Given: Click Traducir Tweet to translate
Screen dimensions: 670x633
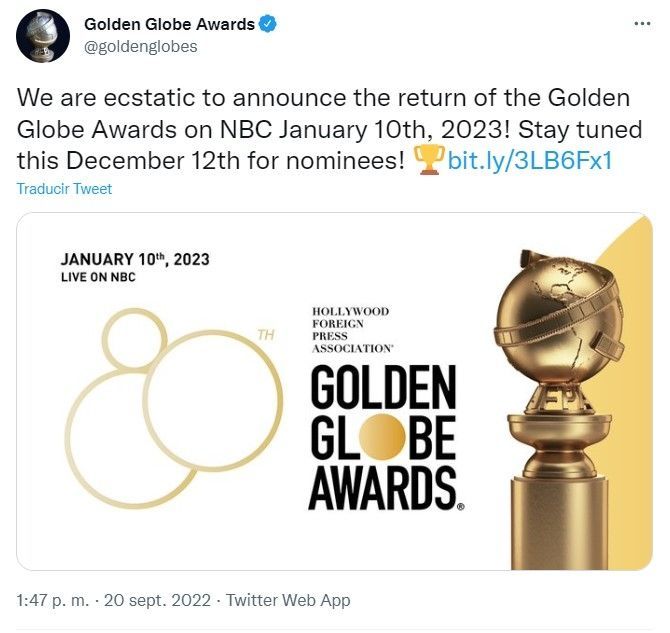Looking at the screenshot, I should [x=64, y=189].
